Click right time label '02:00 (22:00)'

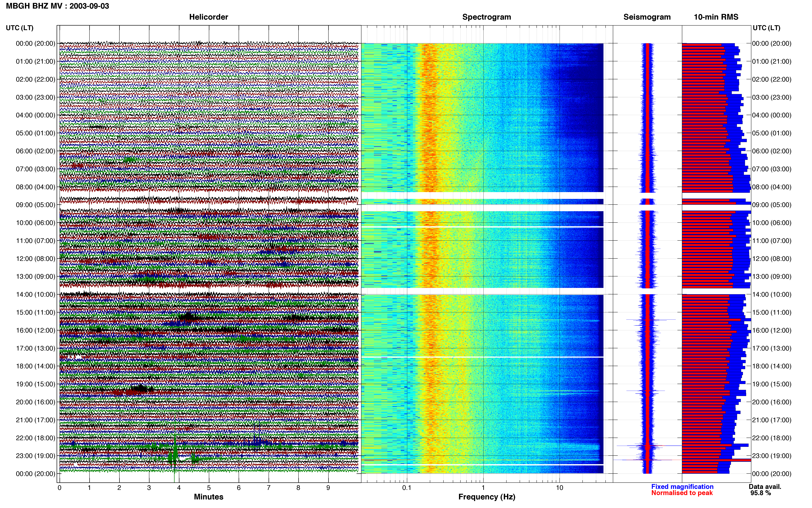click(772, 79)
